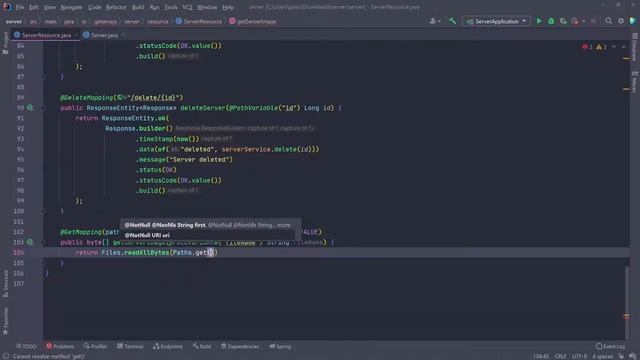Close the ServerResource.java tab

[76, 35]
